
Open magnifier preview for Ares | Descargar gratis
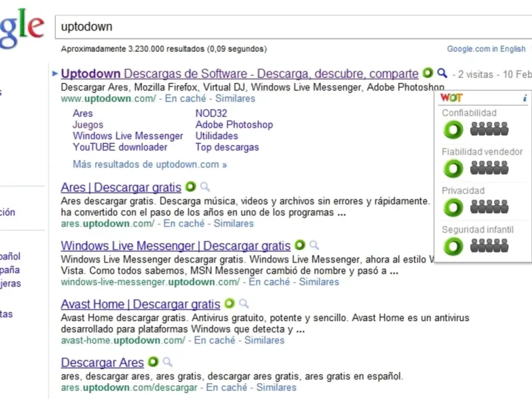tap(205, 187)
